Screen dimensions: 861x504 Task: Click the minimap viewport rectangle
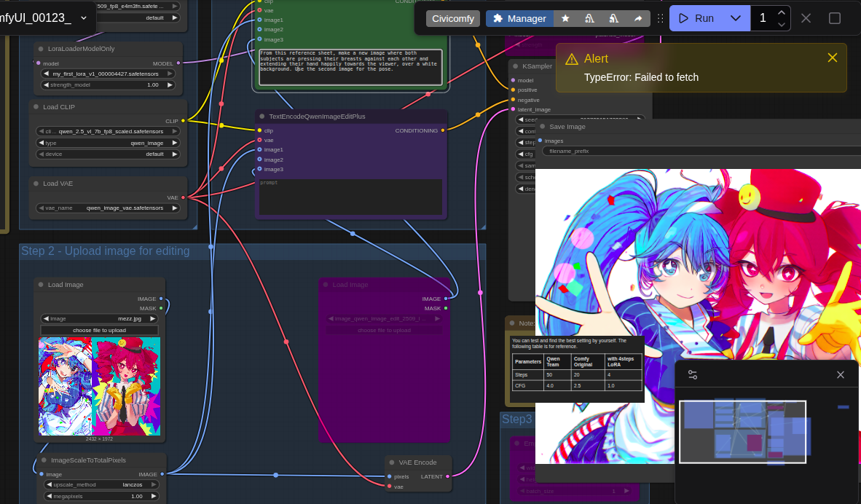[742, 432]
